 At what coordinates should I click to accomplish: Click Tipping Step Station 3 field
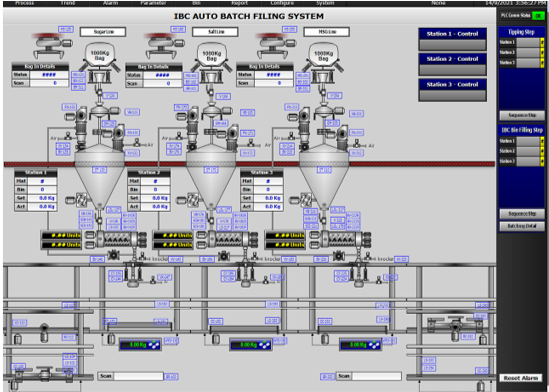pos(528,63)
